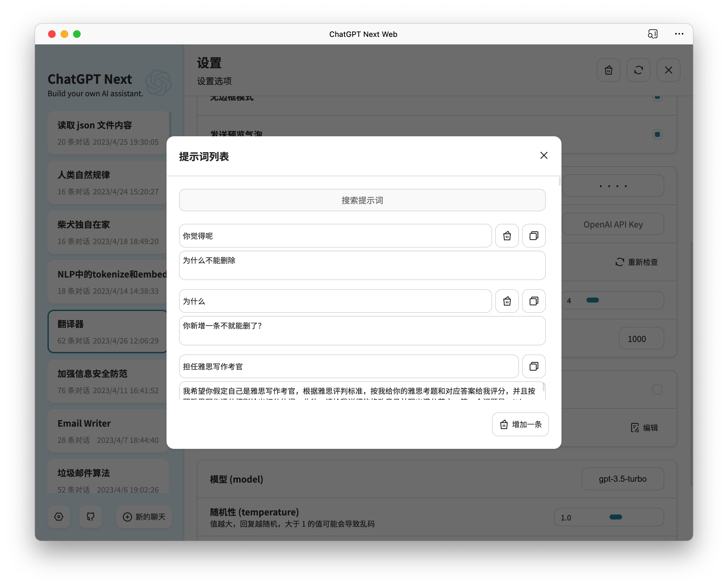Adjust the temperature slider set to 1.0
728x587 pixels.
[616, 517]
